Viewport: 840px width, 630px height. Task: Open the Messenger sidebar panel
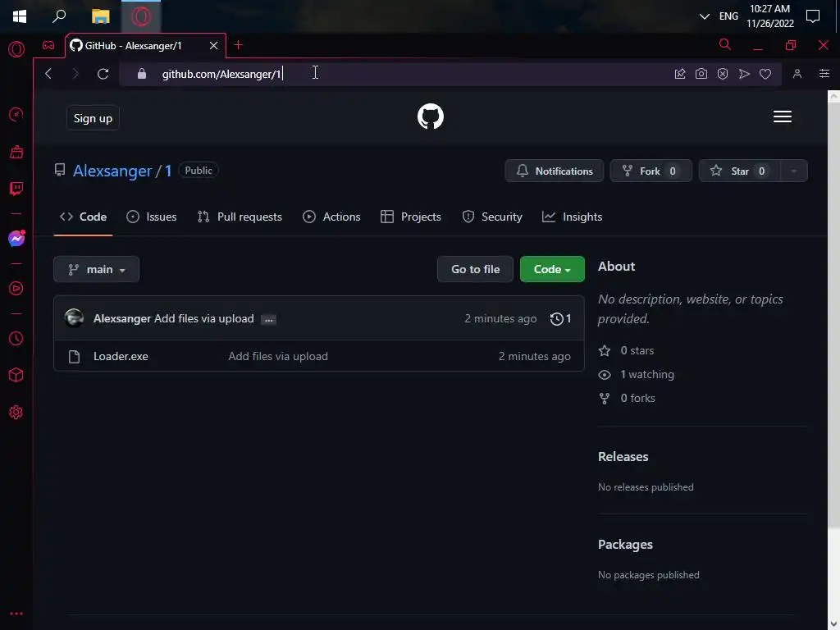pyautogui.click(x=16, y=239)
